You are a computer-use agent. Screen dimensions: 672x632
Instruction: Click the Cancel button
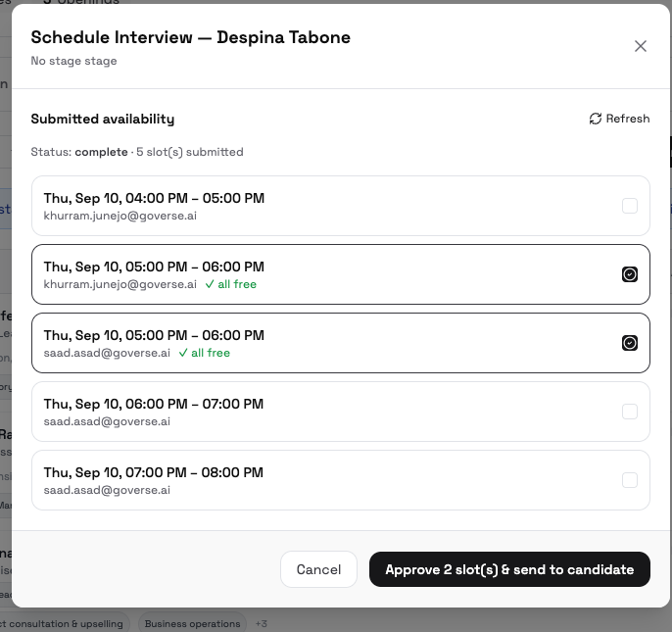pyautogui.click(x=318, y=569)
